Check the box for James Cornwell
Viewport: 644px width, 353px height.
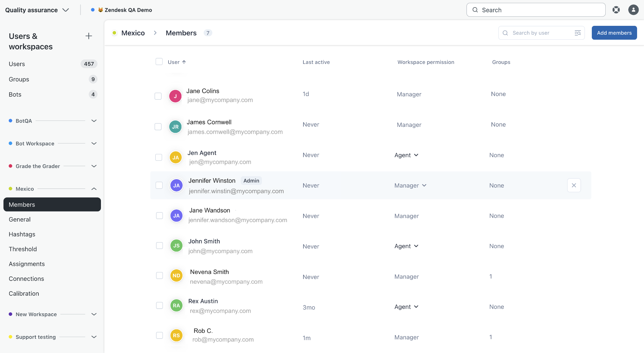[x=158, y=127]
